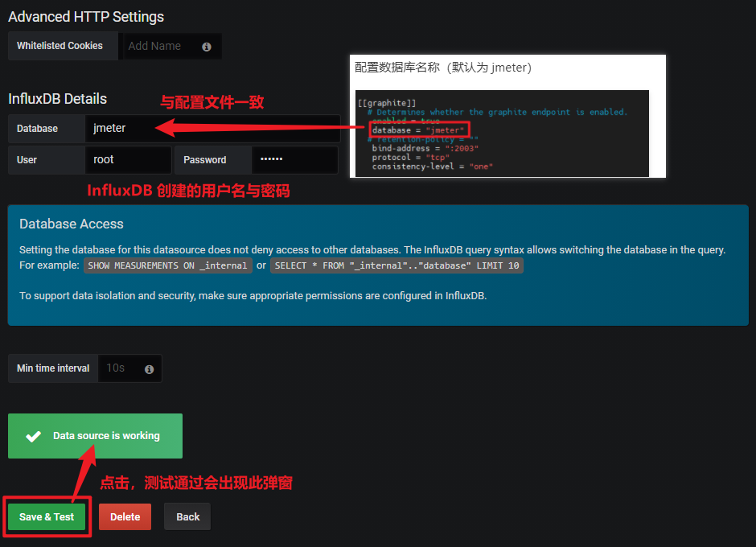Click the checkmark icon in success alert
The height and width of the screenshot is (547, 756).
point(33,436)
